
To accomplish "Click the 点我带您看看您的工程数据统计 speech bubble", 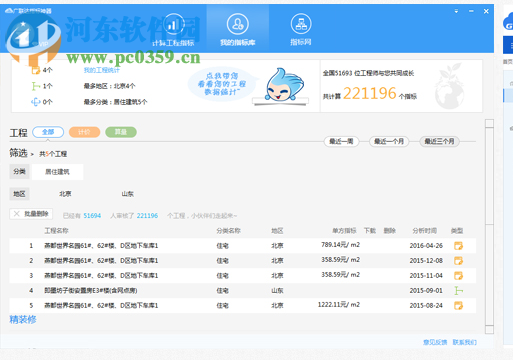I will [x=222, y=84].
